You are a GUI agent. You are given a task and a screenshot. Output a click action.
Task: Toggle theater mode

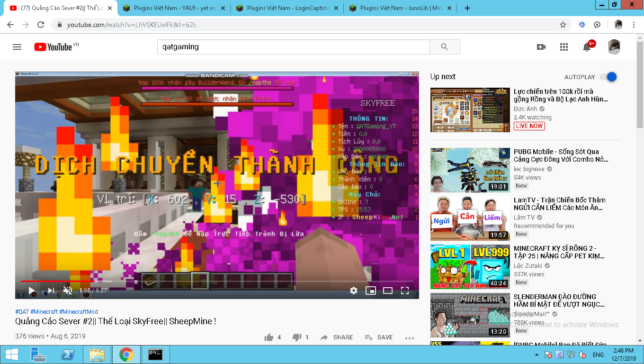tap(388, 291)
